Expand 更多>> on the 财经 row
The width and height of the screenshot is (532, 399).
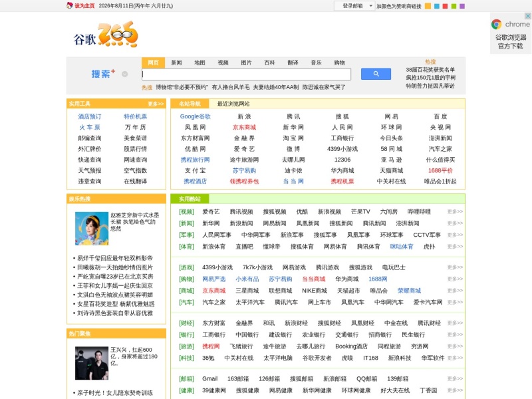(455, 323)
